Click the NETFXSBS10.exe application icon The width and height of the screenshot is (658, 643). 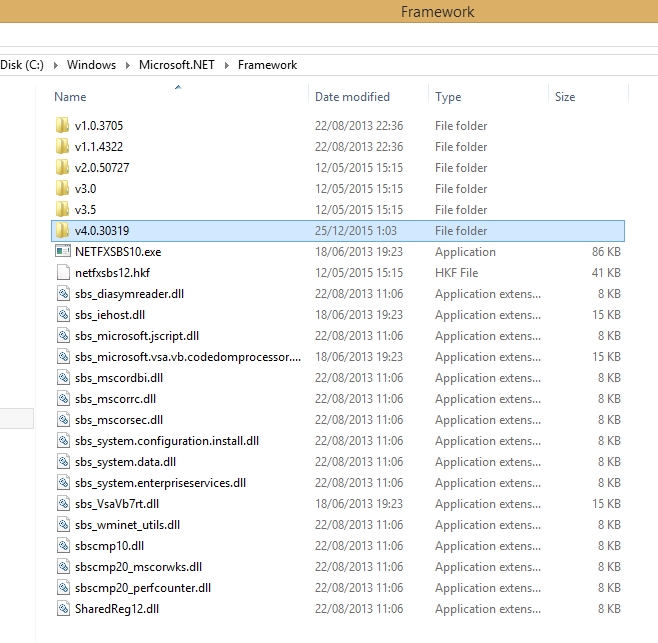coord(63,251)
